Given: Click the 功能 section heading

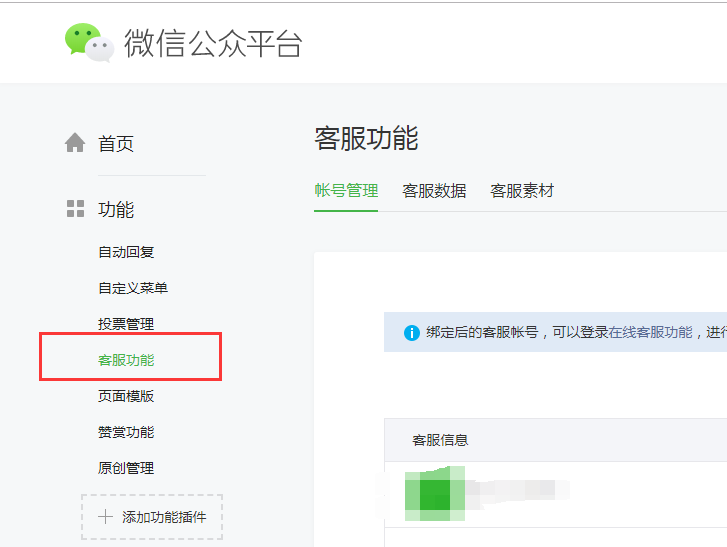Looking at the screenshot, I should pos(116,210).
